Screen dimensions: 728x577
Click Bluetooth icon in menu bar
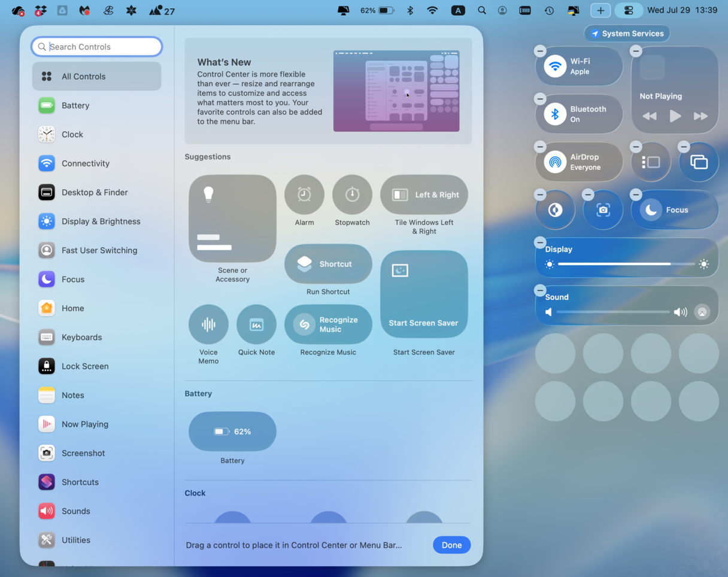(x=410, y=10)
